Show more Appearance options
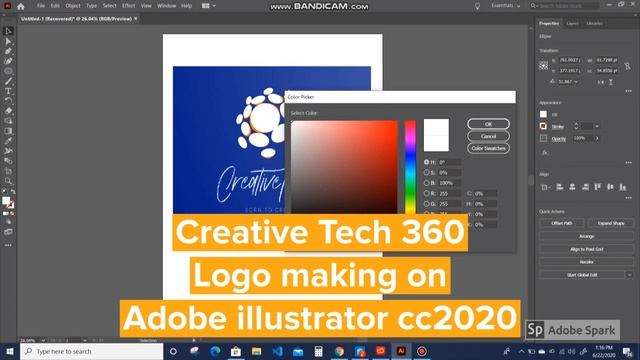The image size is (640, 360). [629, 162]
